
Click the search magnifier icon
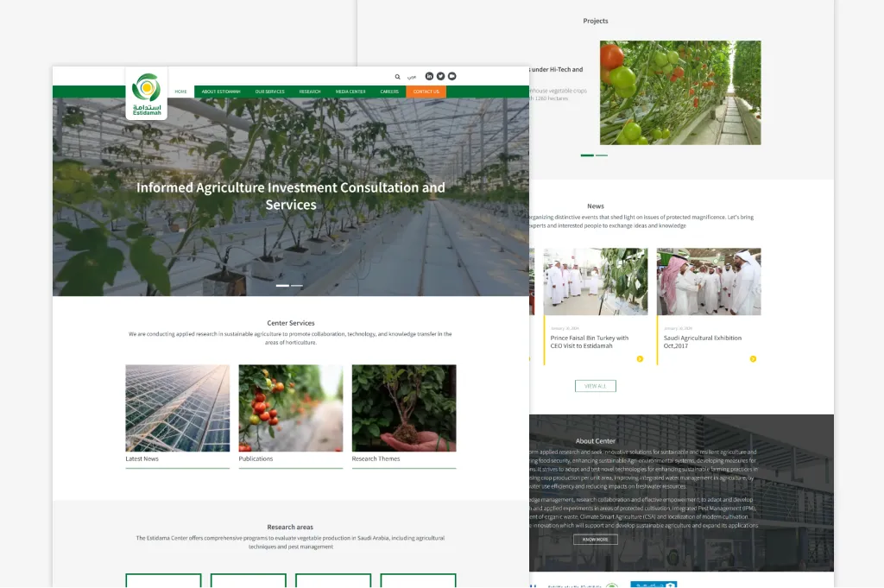pos(397,77)
